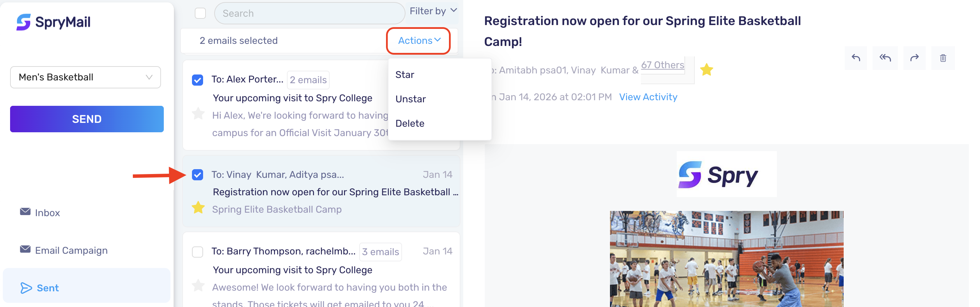
Task: Star the Alex Porter email with the gray star
Action: [x=198, y=113]
